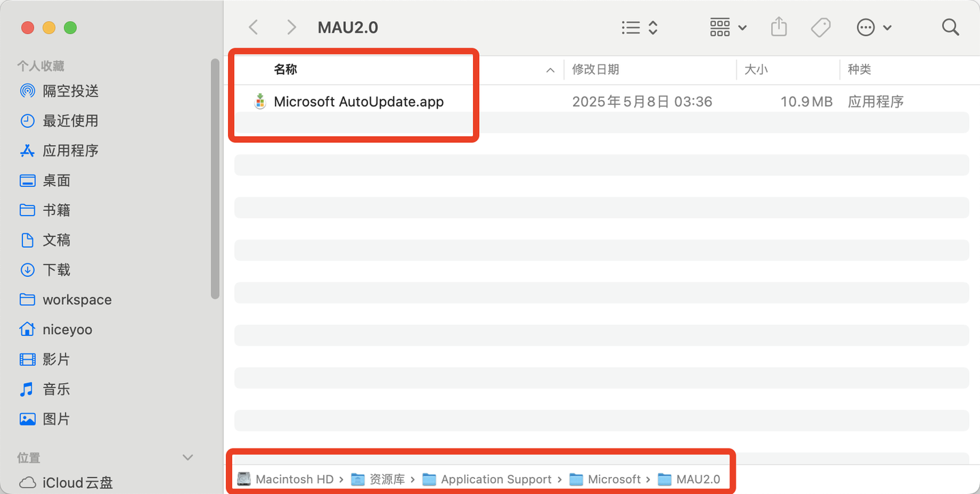Open the More actions ellipsis menu
980x494 pixels.
point(866,27)
